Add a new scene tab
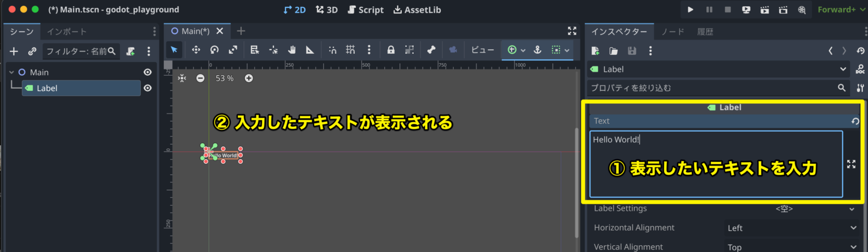Image resolution: width=868 pixels, height=252 pixels. tap(241, 31)
